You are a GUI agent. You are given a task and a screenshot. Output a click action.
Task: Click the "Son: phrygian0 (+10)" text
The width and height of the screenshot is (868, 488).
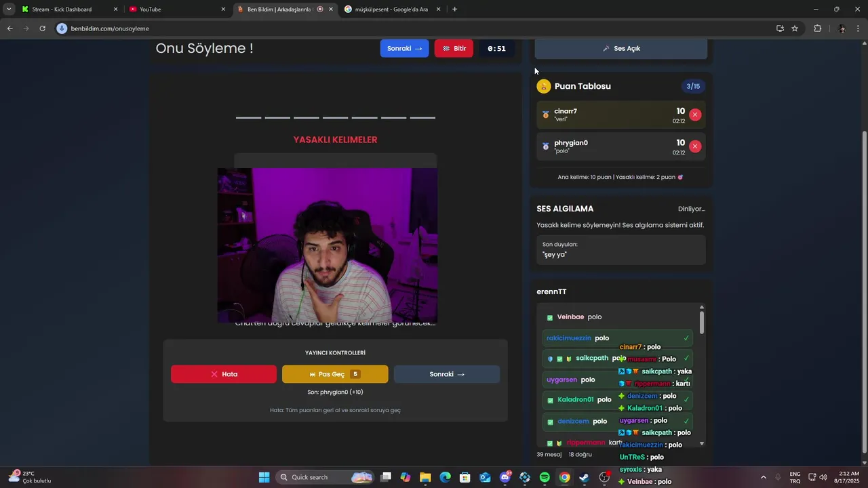335,392
